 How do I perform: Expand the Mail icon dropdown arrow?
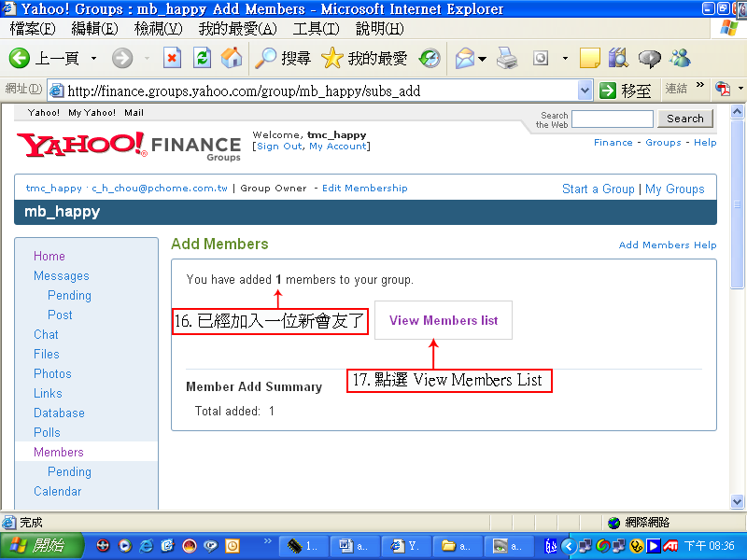[x=482, y=59]
